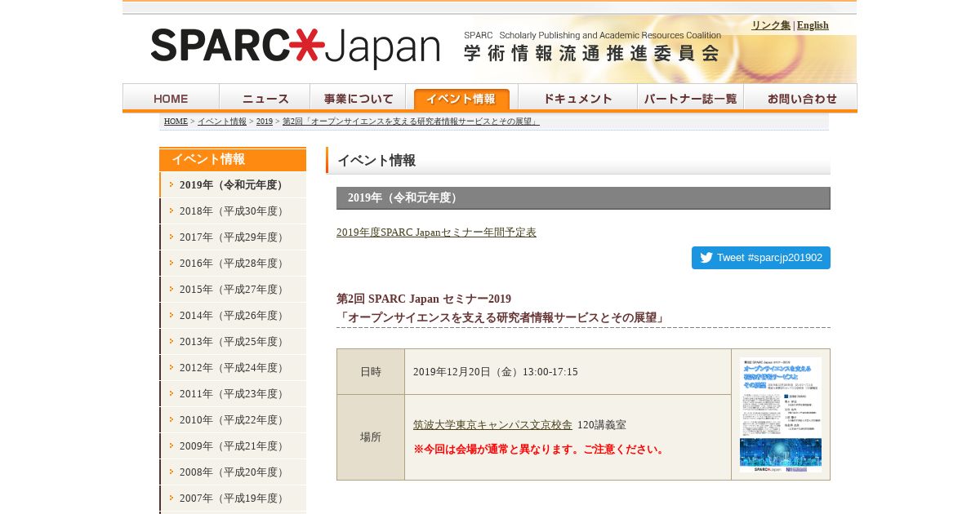Open the リンク集 link in header
Image resolution: width=980 pixels, height=514 pixels.
(770, 25)
